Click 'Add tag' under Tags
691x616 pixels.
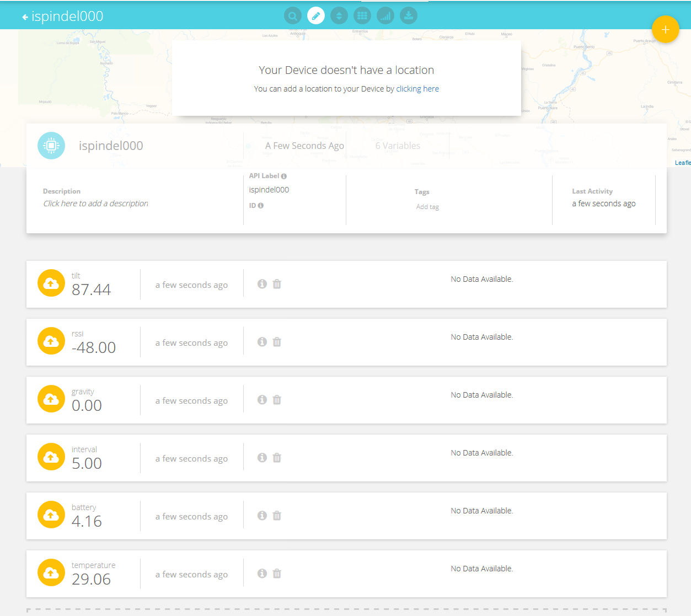pos(427,207)
